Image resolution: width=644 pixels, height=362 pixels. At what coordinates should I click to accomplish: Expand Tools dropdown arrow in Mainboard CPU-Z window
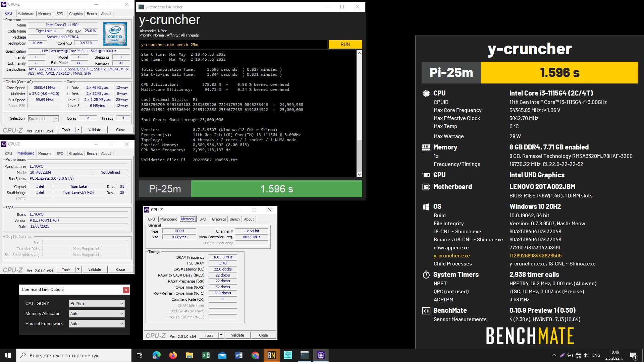click(78, 269)
